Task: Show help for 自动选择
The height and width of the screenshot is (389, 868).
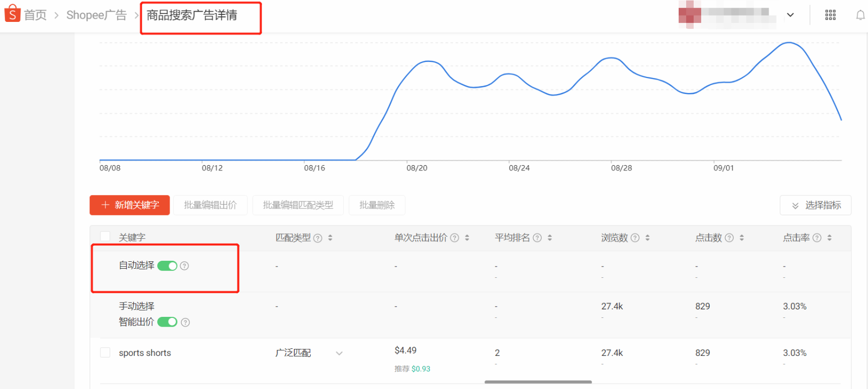Action: tap(185, 266)
